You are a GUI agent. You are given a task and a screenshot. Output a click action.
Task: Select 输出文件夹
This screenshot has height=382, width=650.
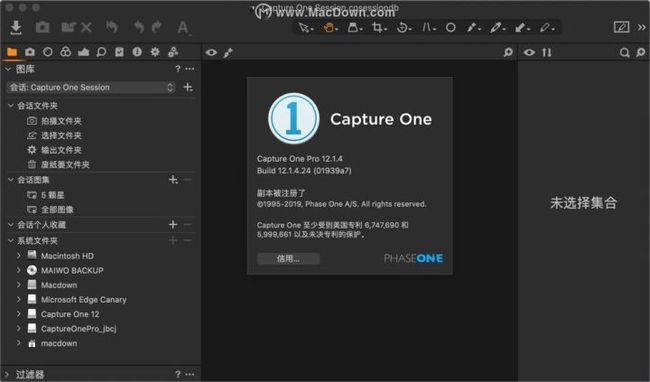tap(61, 150)
